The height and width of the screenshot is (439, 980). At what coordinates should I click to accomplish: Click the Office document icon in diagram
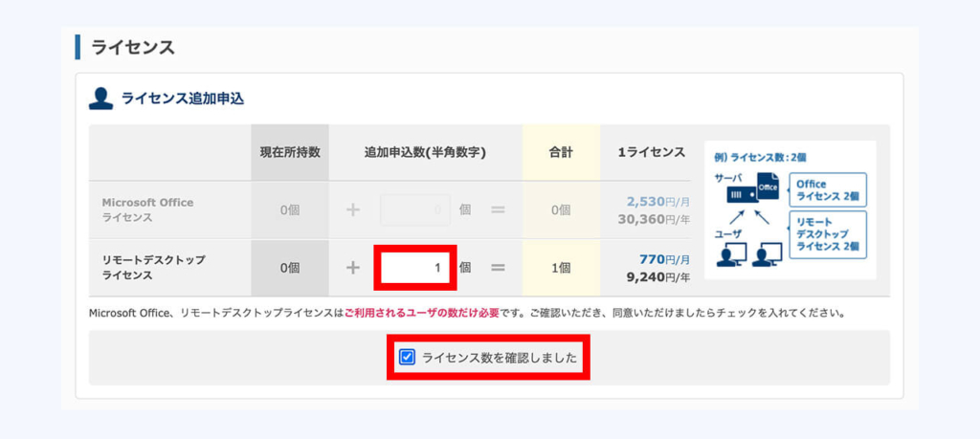click(768, 187)
